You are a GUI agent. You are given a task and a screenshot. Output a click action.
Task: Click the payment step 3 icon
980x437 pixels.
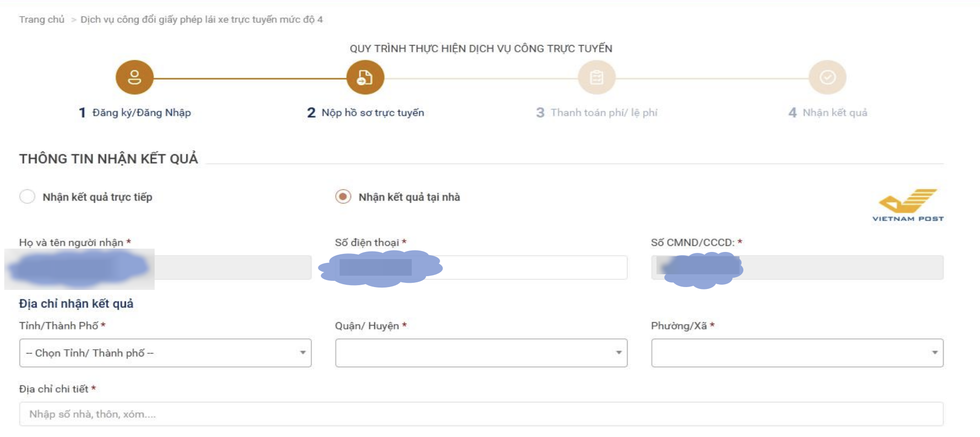pos(596,77)
